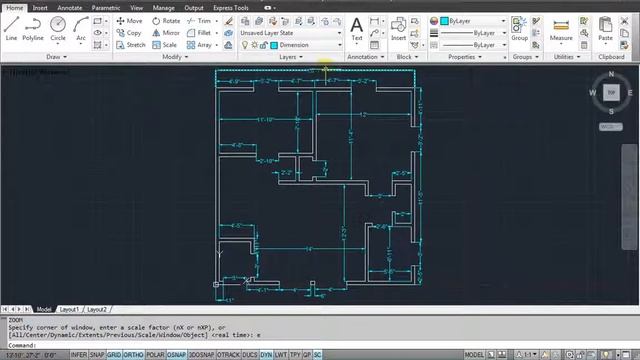Choose the Circle tool

(x=58, y=28)
